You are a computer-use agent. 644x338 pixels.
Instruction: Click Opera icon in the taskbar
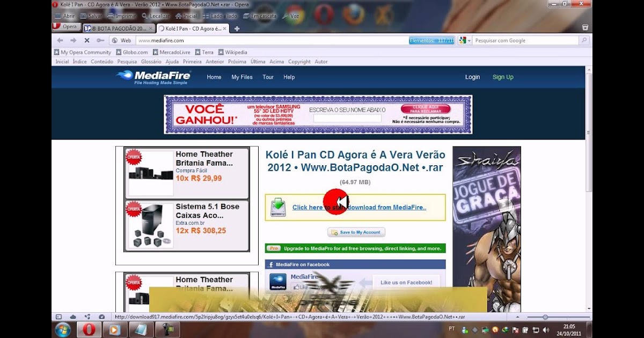pyautogui.click(x=89, y=329)
